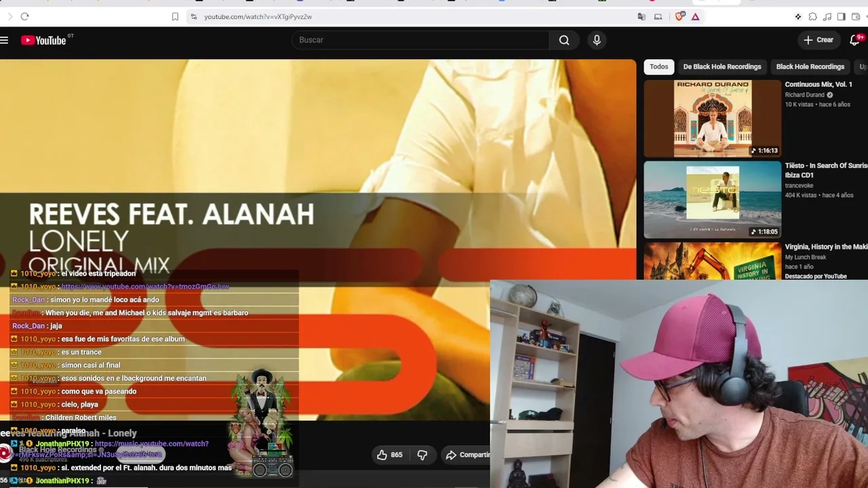Screen dimensions: 868x488
Task: Go forward with the browser arrow
Action: point(9,16)
